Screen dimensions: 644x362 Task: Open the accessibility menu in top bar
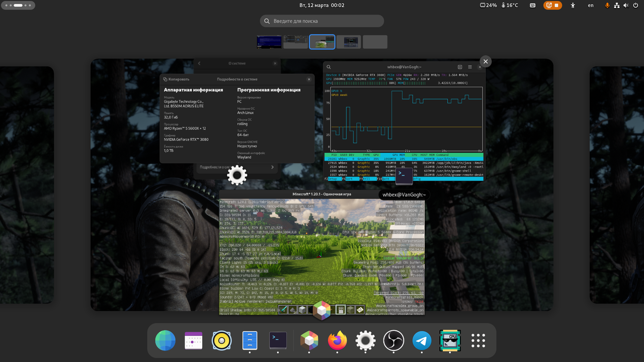point(573,5)
